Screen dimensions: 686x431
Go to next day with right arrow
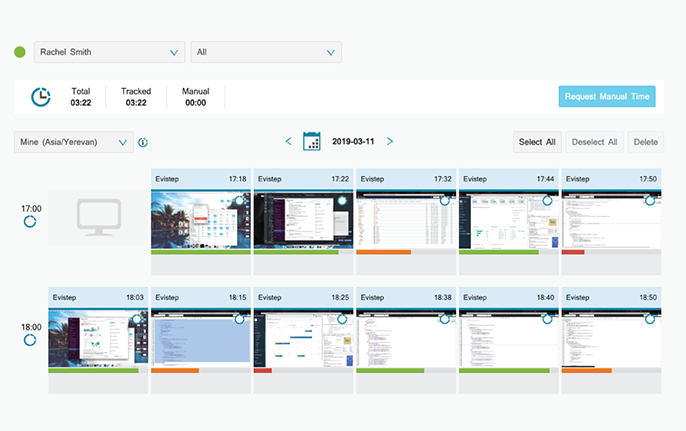point(390,142)
